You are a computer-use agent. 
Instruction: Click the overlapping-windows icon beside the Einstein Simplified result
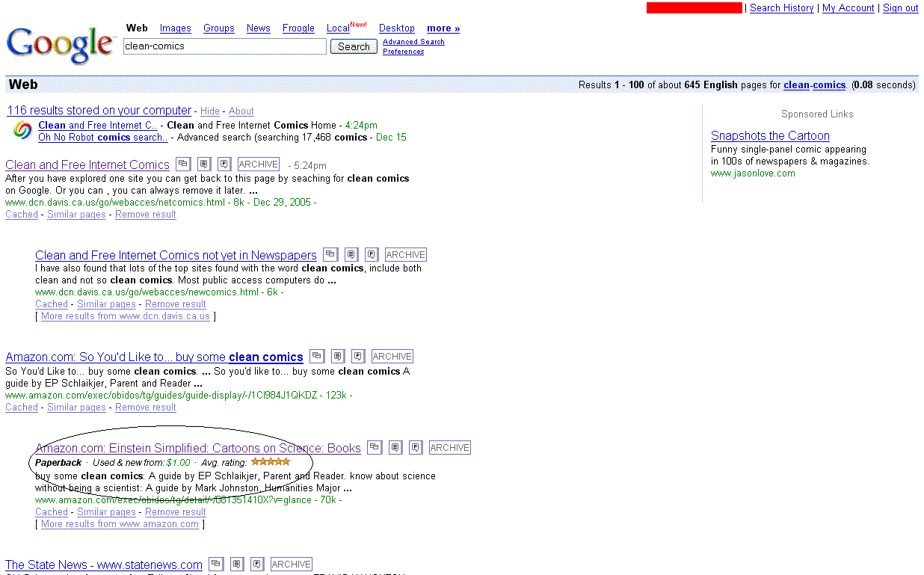tap(375, 448)
